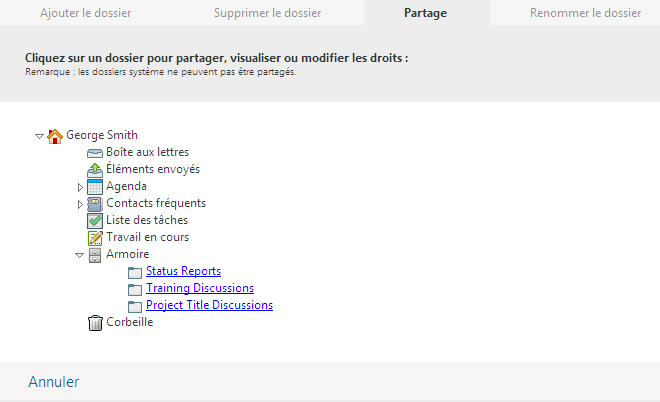This screenshot has width=660, height=402.
Task: Open the Project Title Discussions link
Action: [x=209, y=305]
